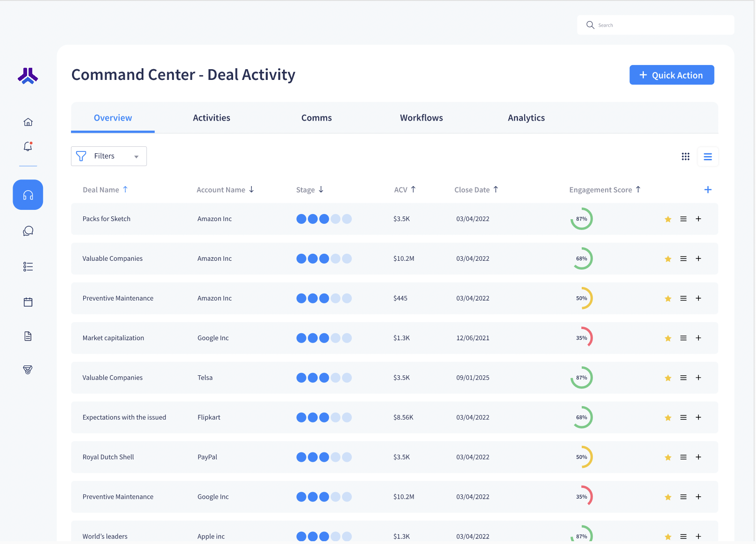This screenshot has width=756, height=544.
Task: Open the documents sidebar icon
Action: point(28,336)
